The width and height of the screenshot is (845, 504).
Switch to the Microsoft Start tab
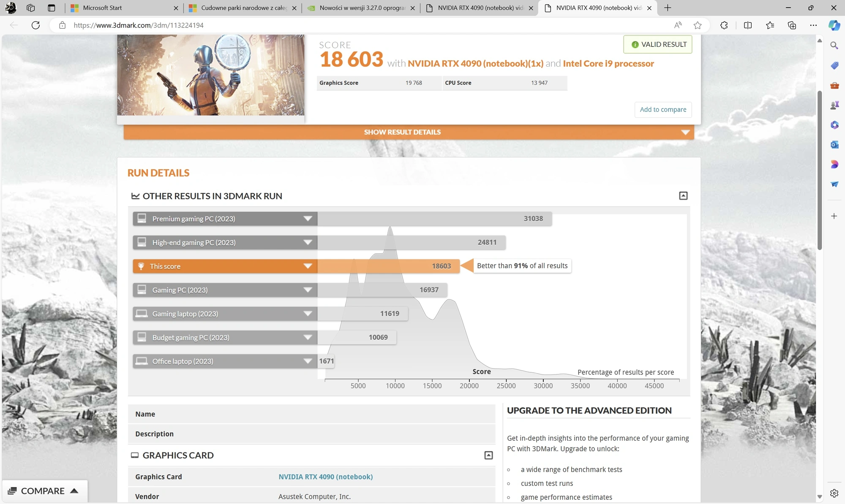[124, 8]
